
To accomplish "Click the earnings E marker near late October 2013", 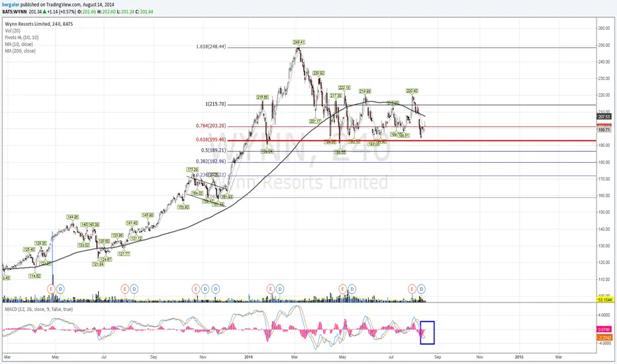I will (195, 289).
